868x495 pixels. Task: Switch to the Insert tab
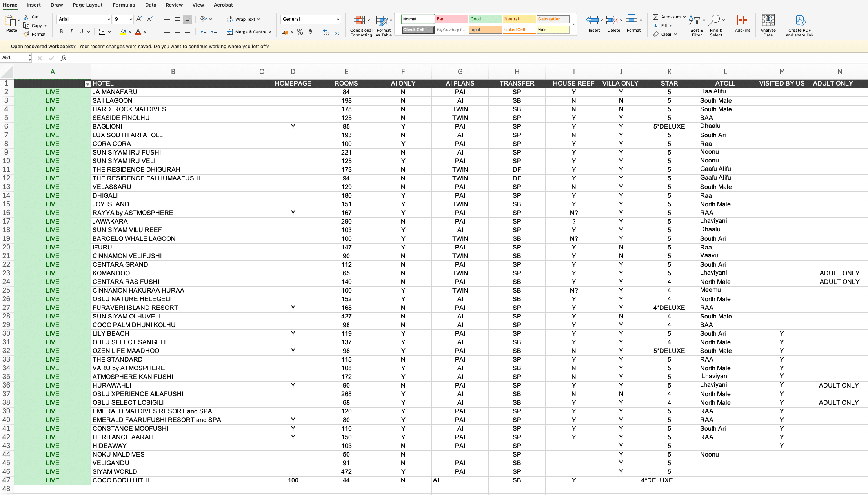point(34,5)
